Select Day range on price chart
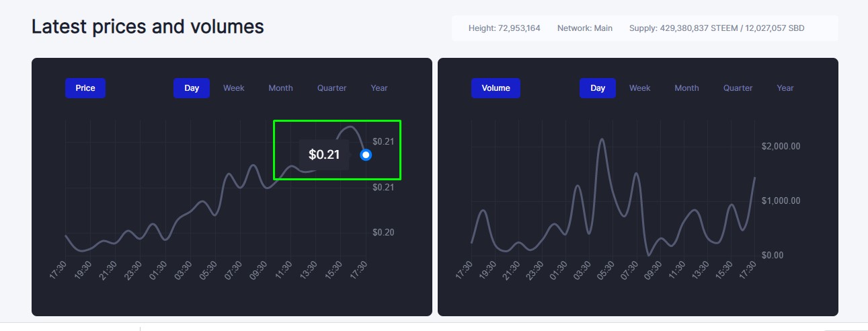Image resolution: width=868 pixels, height=331 pixels. 192,88
